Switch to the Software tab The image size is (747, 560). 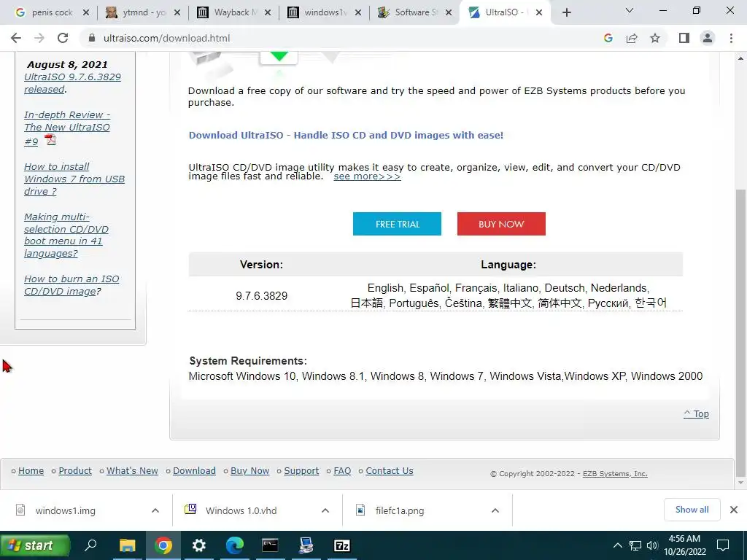(x=414, y=12)
